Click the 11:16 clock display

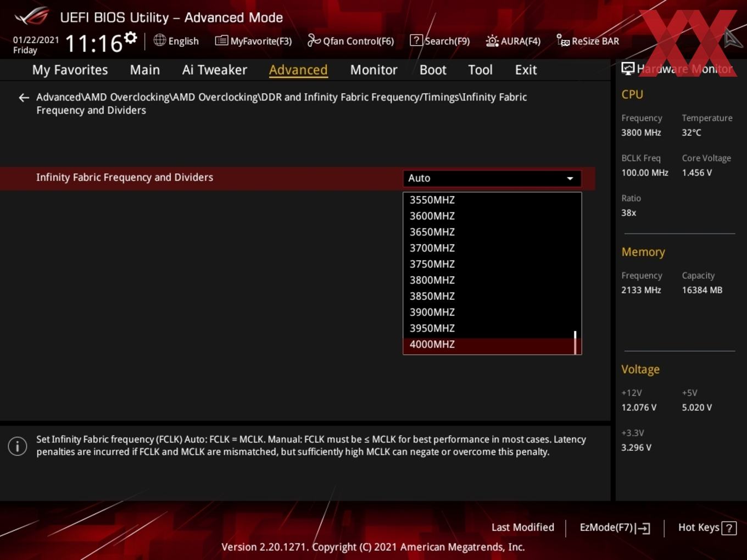point(93,43)
